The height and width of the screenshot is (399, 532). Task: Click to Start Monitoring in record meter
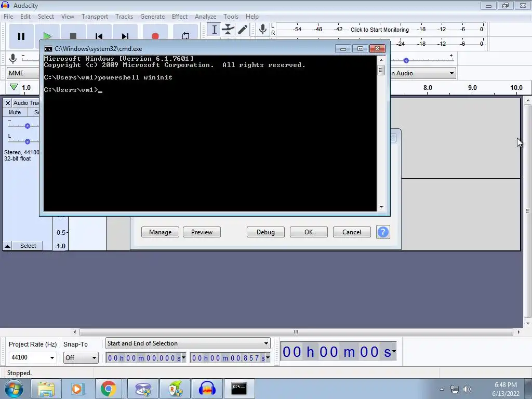[380, 30]
